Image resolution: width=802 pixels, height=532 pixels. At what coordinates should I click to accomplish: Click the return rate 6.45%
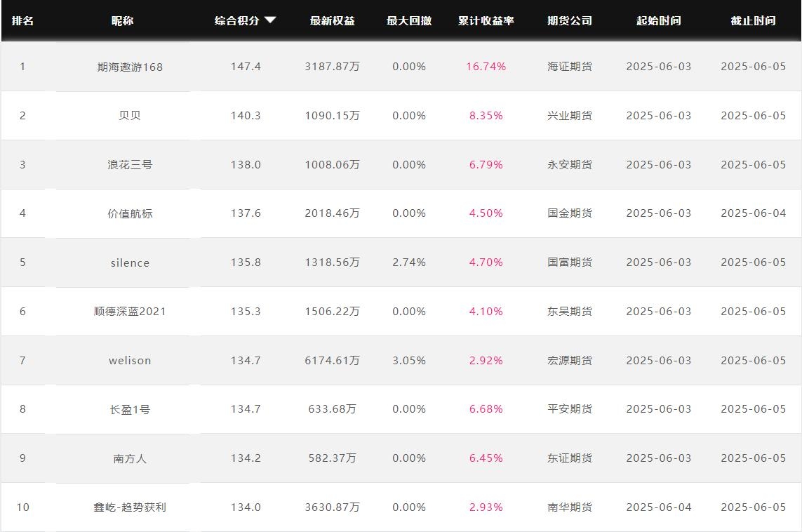pyautogui.click(x=486, y=458)
